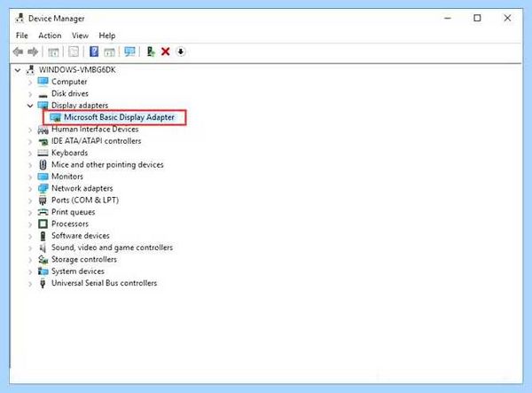The width and height of the screenshot is (532, 393).
Task: Click the Device Manager title bar icon
Action: pos(20,19)
